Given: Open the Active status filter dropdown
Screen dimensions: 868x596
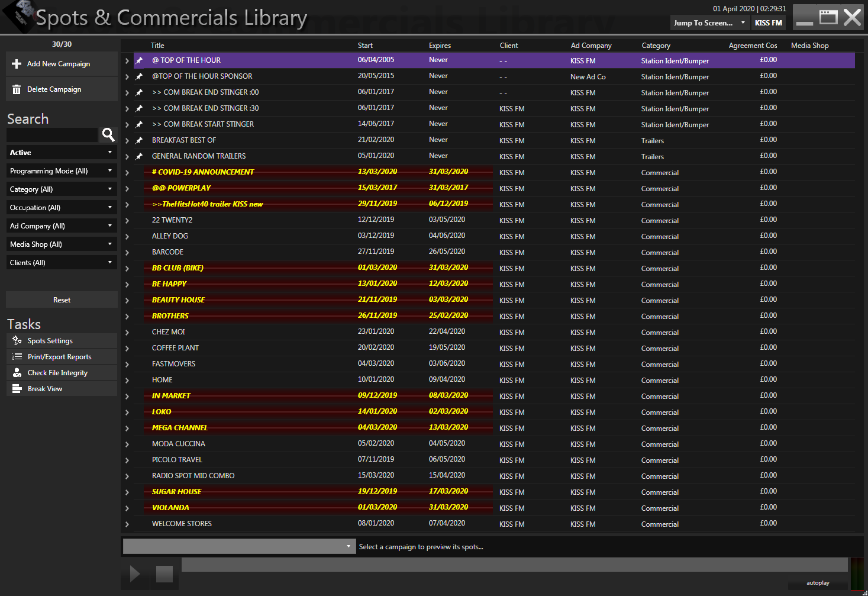Looking at the screenshot, I should (62, 153).
